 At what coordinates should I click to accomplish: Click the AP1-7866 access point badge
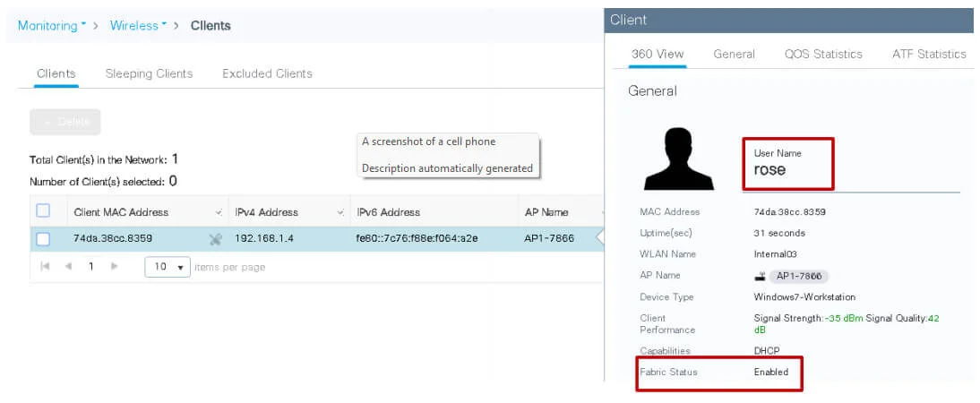(x=799, y=276)
